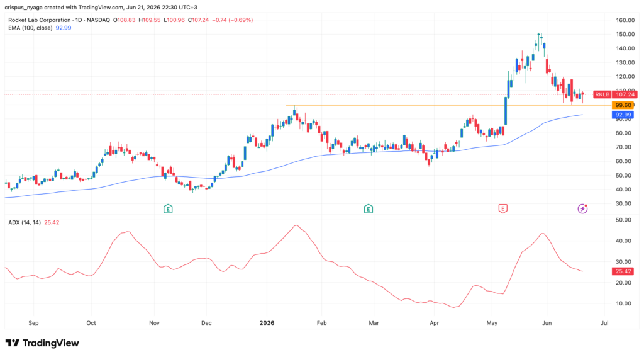Click the Jul label on time axis

(604, 323)
